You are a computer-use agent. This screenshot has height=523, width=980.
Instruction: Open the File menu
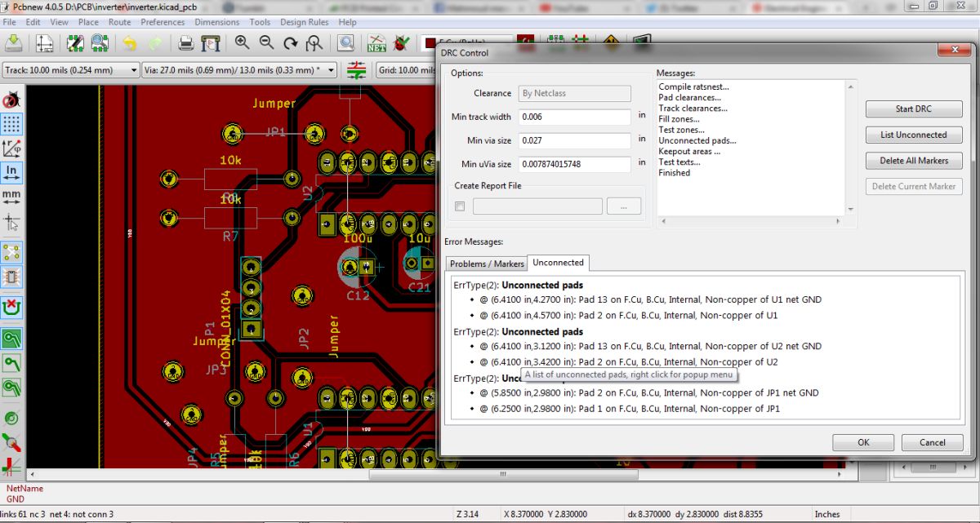pos(11,22)
